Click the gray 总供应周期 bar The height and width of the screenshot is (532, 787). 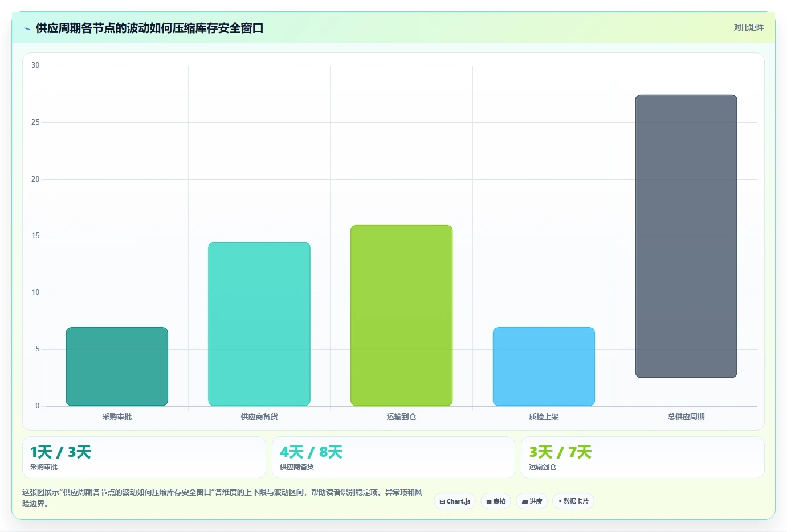click(x=686, y=236)
